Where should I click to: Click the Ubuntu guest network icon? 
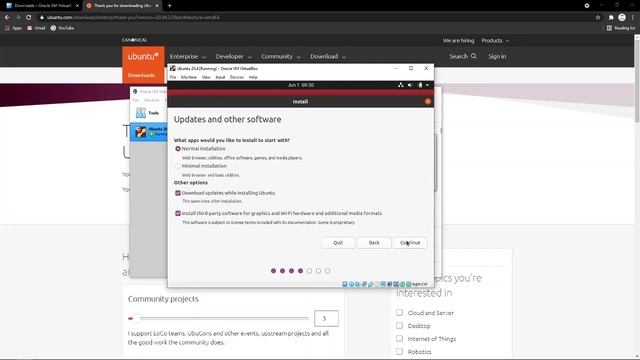(x=400, y=85)
